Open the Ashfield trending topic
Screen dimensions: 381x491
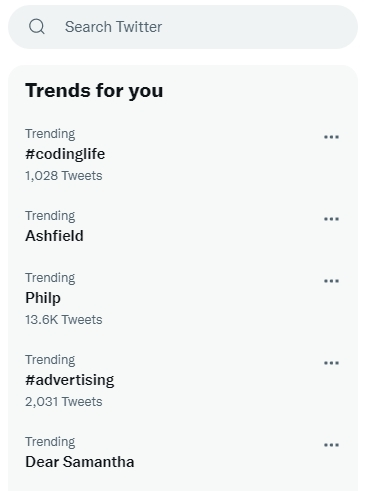pyautogui.click(x=54, y=236)
